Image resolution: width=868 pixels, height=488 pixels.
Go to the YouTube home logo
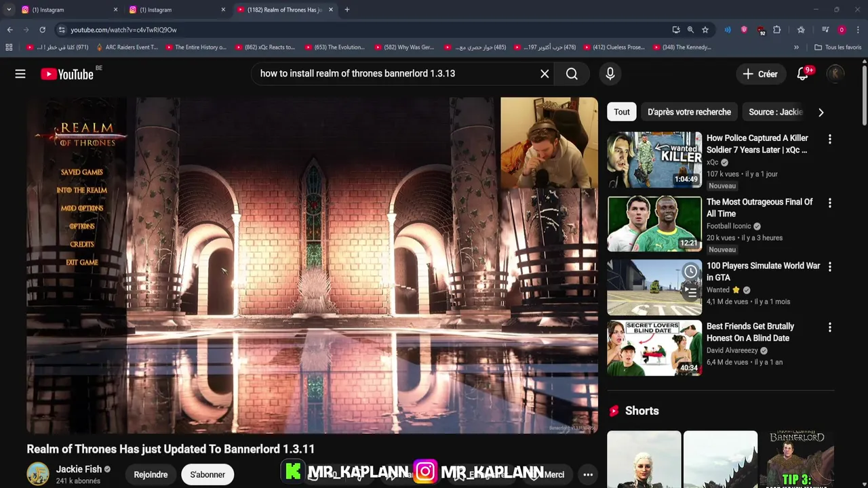click(66, 74)
